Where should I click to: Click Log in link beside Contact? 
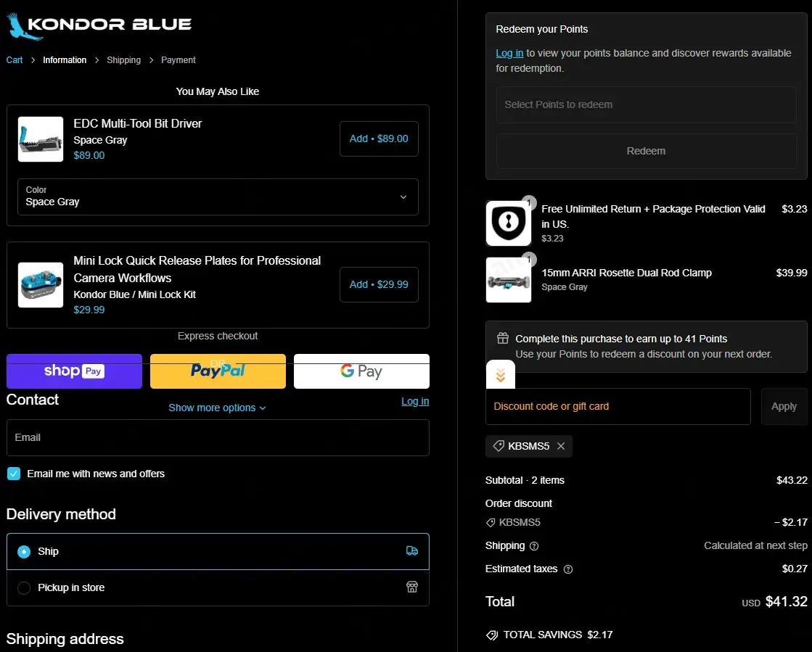pyautogui.click(x=415, y=401)
